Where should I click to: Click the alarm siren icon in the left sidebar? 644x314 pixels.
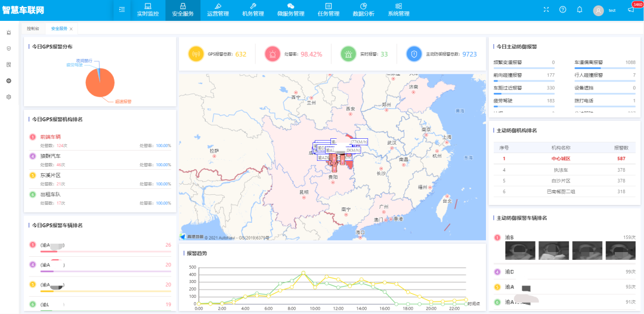click(x=8, y=32)
